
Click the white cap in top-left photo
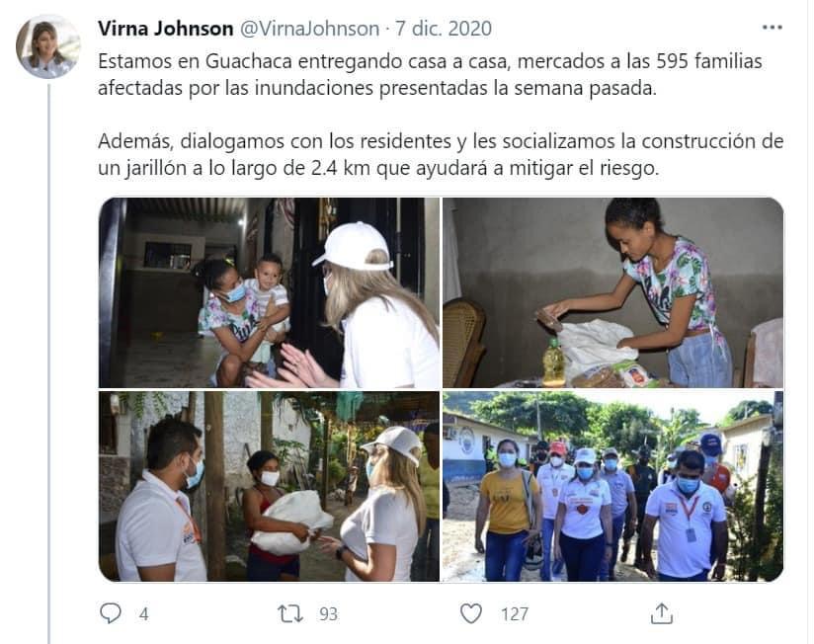353,246
